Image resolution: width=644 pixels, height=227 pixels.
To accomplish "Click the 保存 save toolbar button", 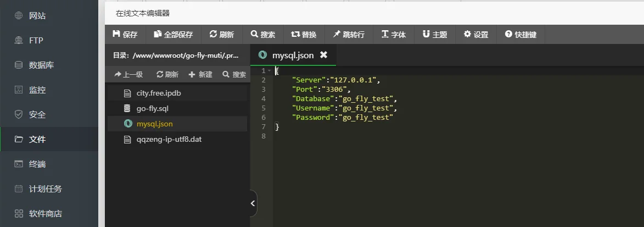I will coord(125,35).
